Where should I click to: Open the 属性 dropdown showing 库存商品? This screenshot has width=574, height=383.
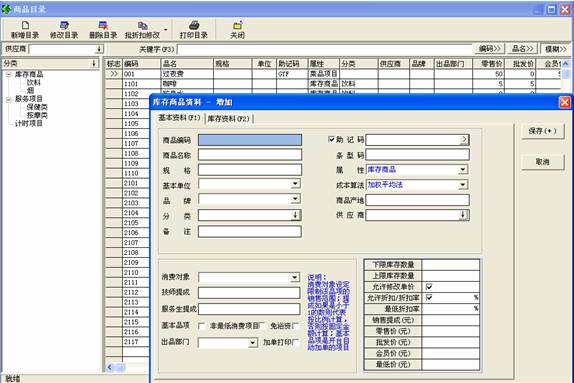coord(463,170)
